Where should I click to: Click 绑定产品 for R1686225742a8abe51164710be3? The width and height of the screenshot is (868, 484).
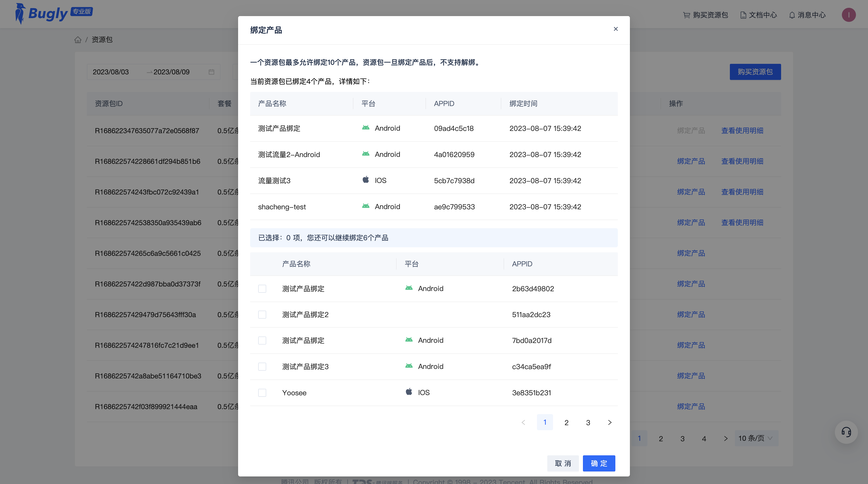pyautogui.click(x=691, y=376)
